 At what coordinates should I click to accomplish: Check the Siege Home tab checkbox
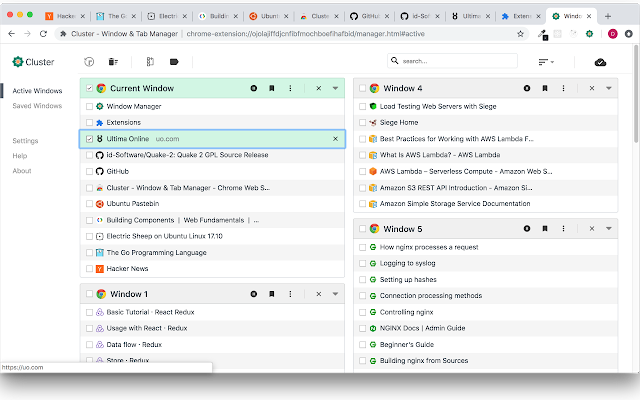[362, 122]
